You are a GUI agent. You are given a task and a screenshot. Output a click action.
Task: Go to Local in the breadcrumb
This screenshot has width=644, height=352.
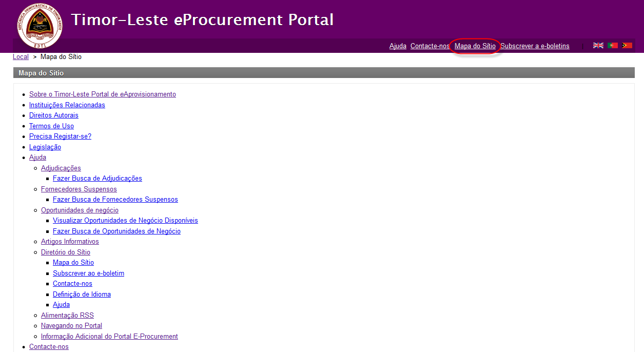point(21,57)
